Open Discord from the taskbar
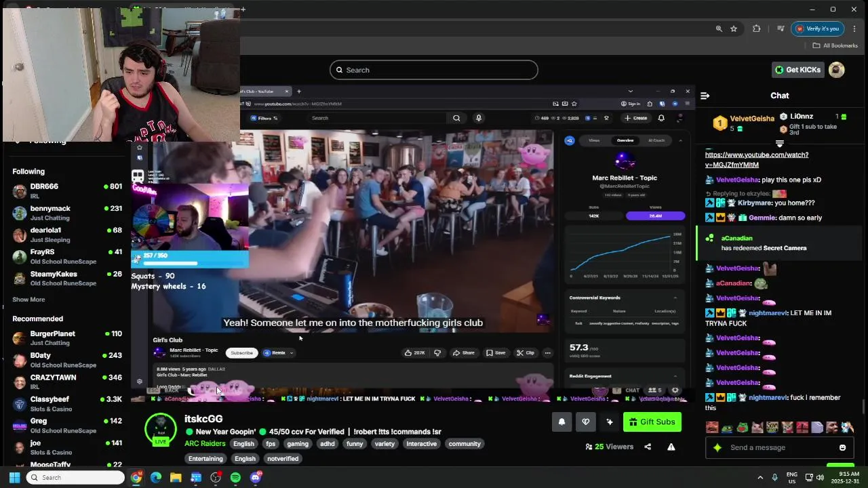The image size is (868, 488). click(256, 477)
